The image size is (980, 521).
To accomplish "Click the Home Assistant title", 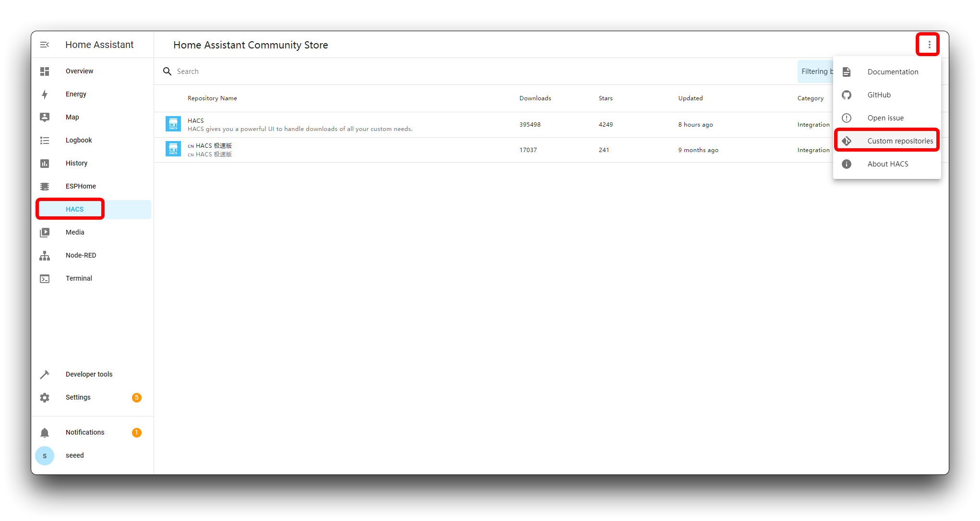I will pos(99,45).
